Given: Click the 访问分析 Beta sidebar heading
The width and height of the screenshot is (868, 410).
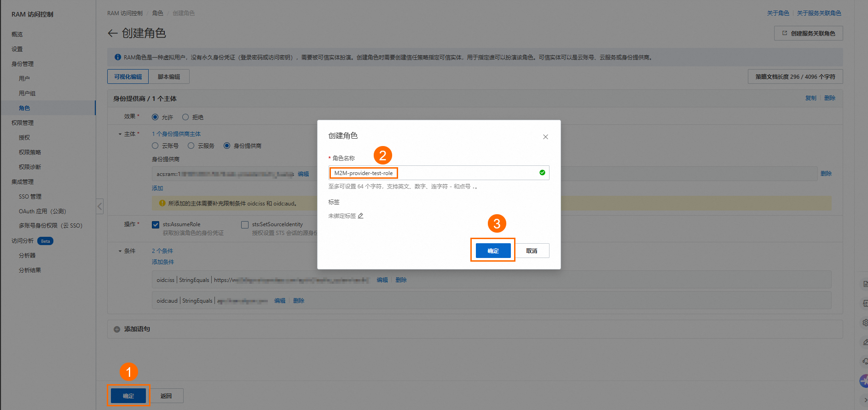Looking at the screenshot, I should click(32, 241).
